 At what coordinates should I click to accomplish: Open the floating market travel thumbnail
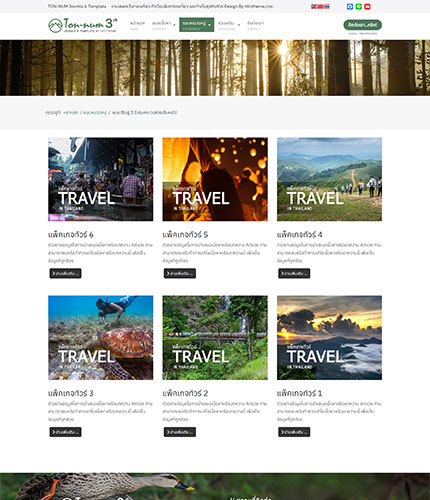click(101, 179)
